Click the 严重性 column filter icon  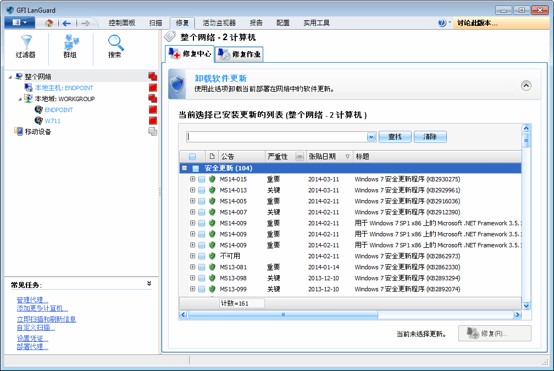pos(300,156)
